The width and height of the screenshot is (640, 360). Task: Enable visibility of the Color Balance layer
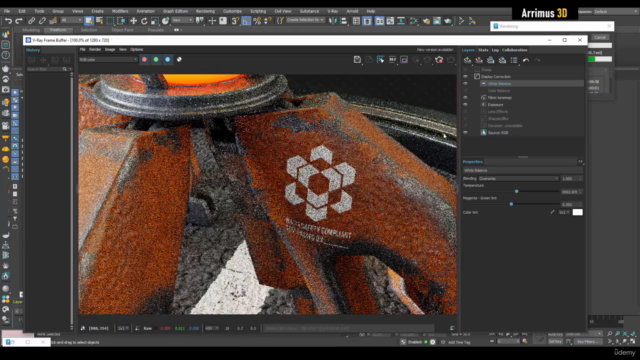click(x=465, y=91)
